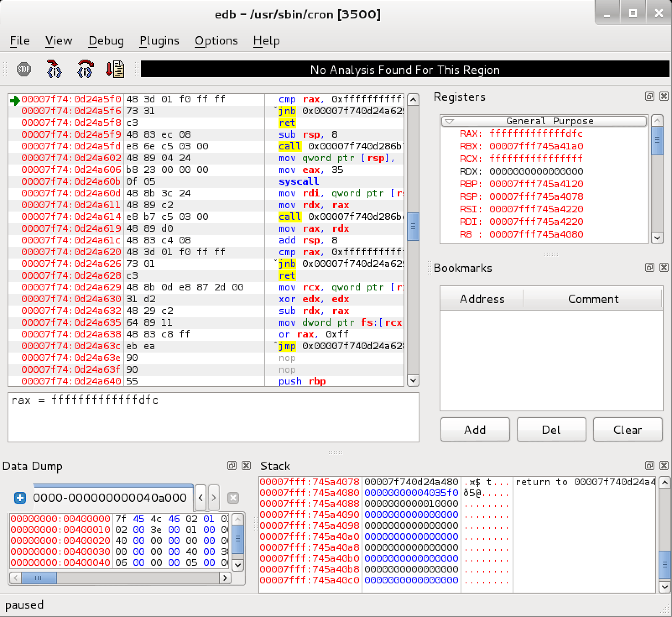Float the Stack panel using its detach icon
672x617 pixels.
650,466
